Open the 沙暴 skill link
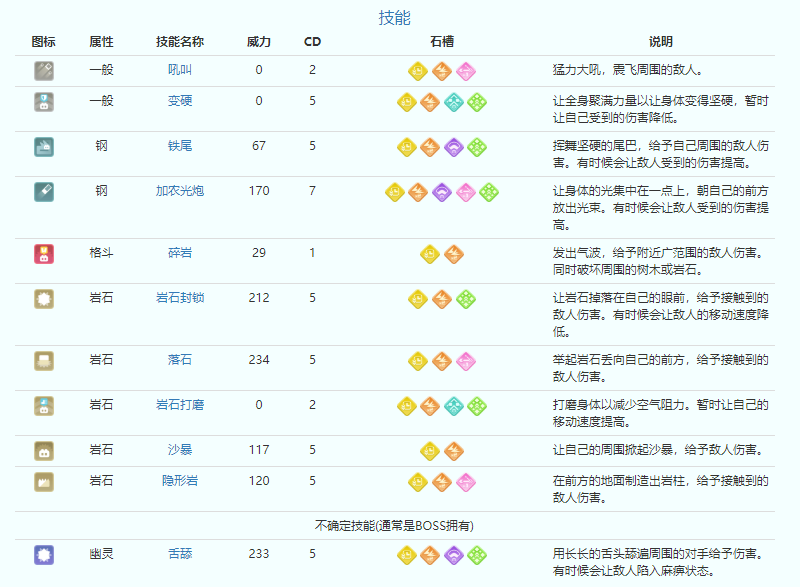The width and height of the screenshot is (800, 587). [x=180, y=449]
